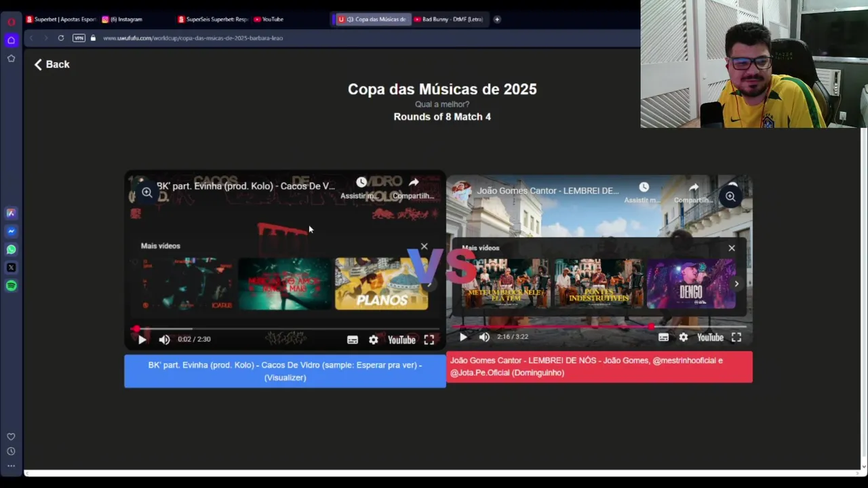Screen dimensions: 868x488
Task: Click Compartilhar on the João Gomes video
Action: [694, 192]
